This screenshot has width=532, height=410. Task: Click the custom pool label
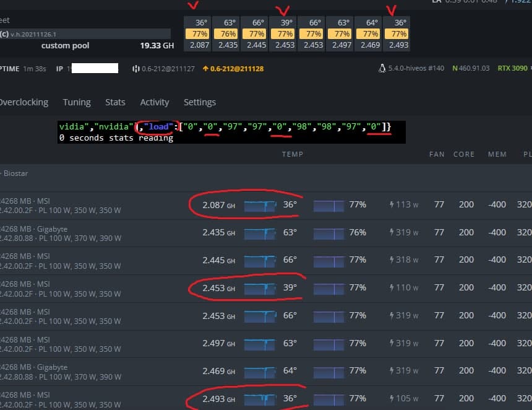65,45
